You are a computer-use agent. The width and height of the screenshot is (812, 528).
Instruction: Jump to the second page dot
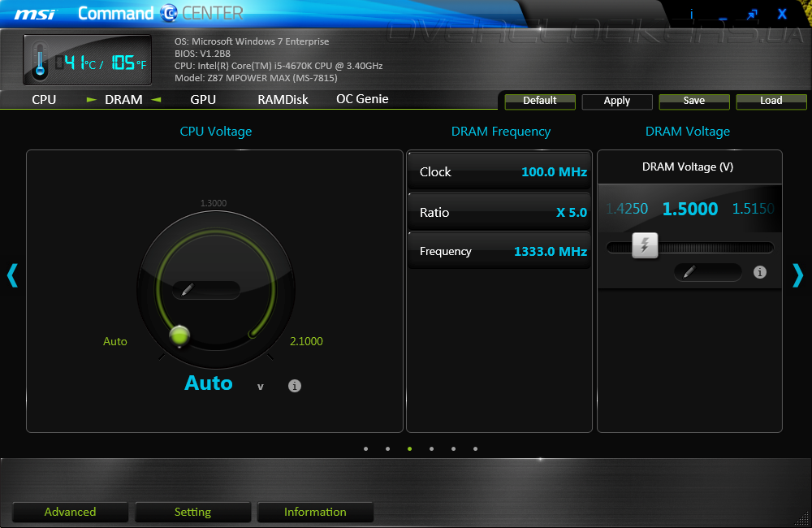(388, 448)
